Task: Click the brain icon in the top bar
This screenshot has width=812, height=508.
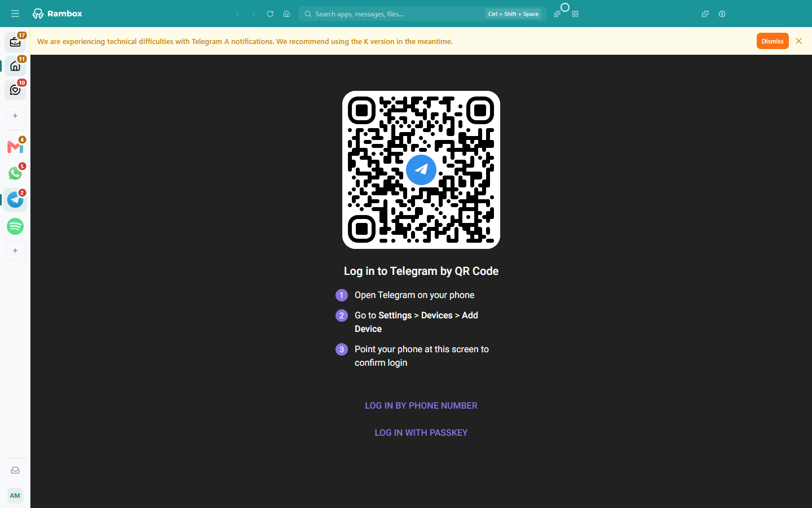Action: point(722,14)
